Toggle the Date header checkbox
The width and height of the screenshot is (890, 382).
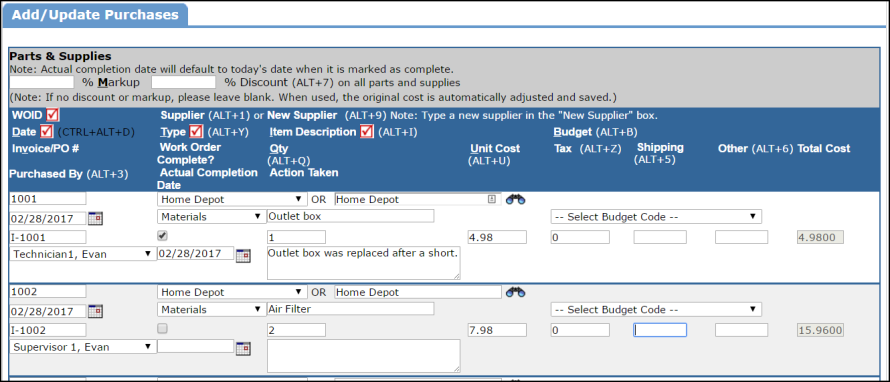tap(47, 132)
